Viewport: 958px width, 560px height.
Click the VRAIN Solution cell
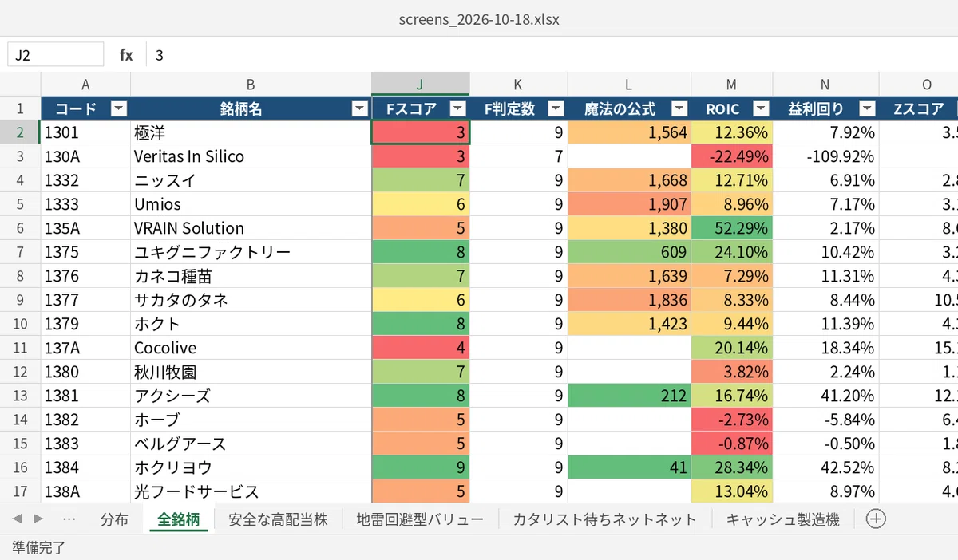(251, 228)
